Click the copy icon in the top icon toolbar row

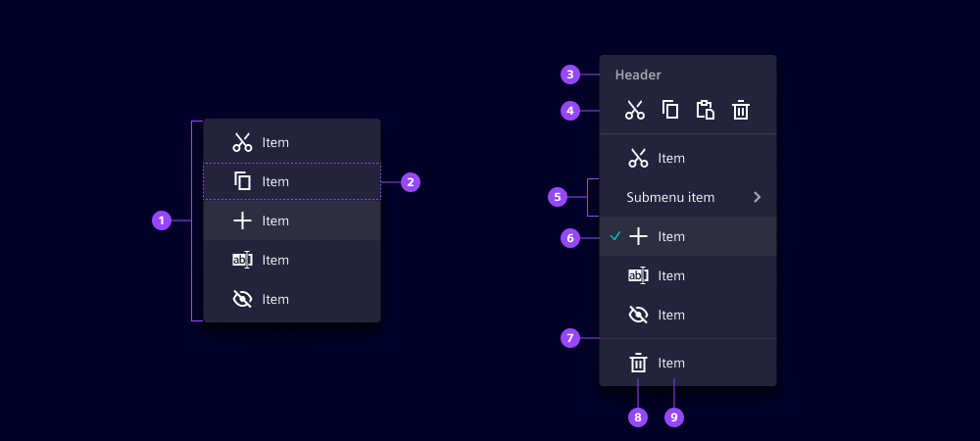670,110
